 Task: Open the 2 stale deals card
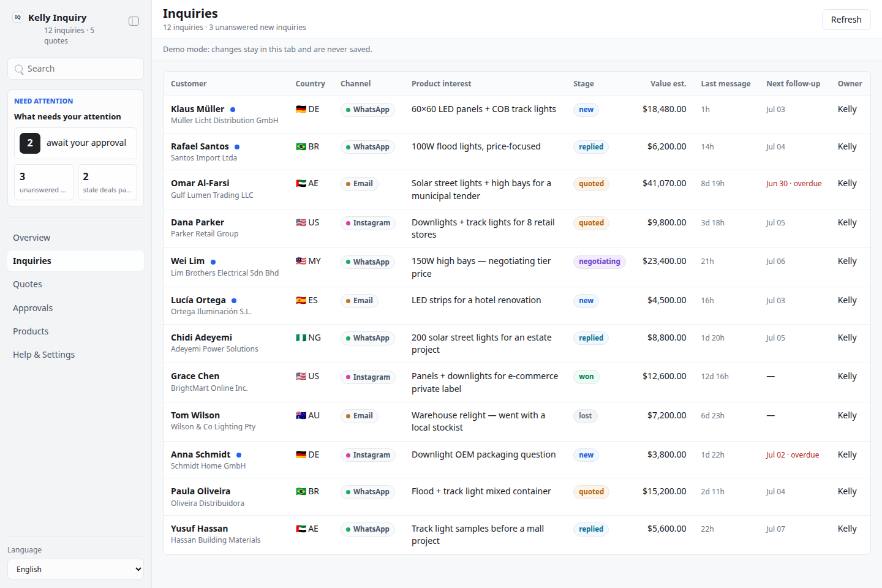(107, 182)
